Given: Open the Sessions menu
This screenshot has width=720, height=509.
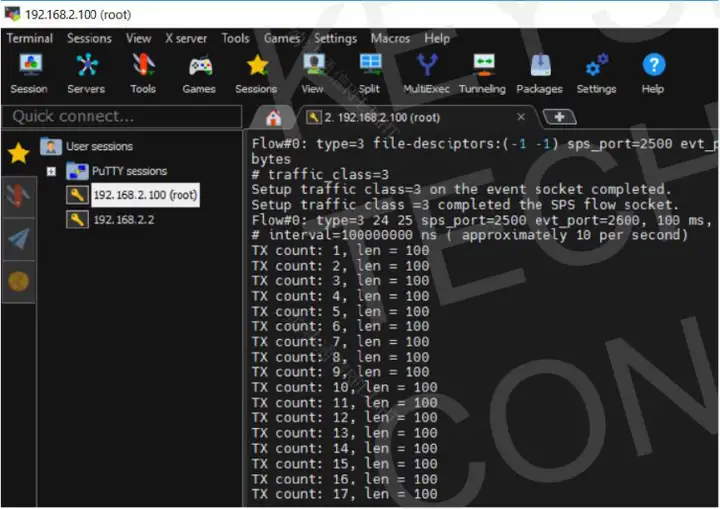Looking at the screenshot, I should (x=89, y=38).
